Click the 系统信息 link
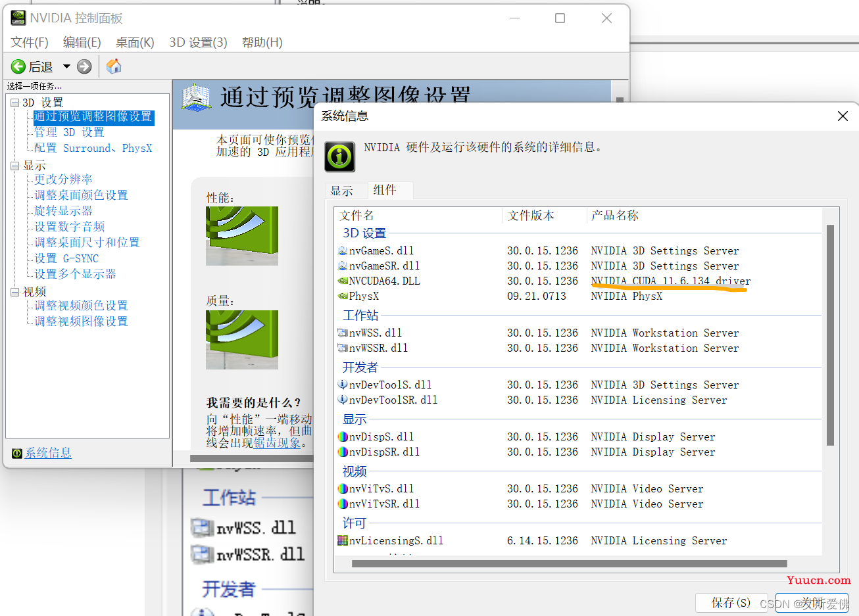 point(48,453)
